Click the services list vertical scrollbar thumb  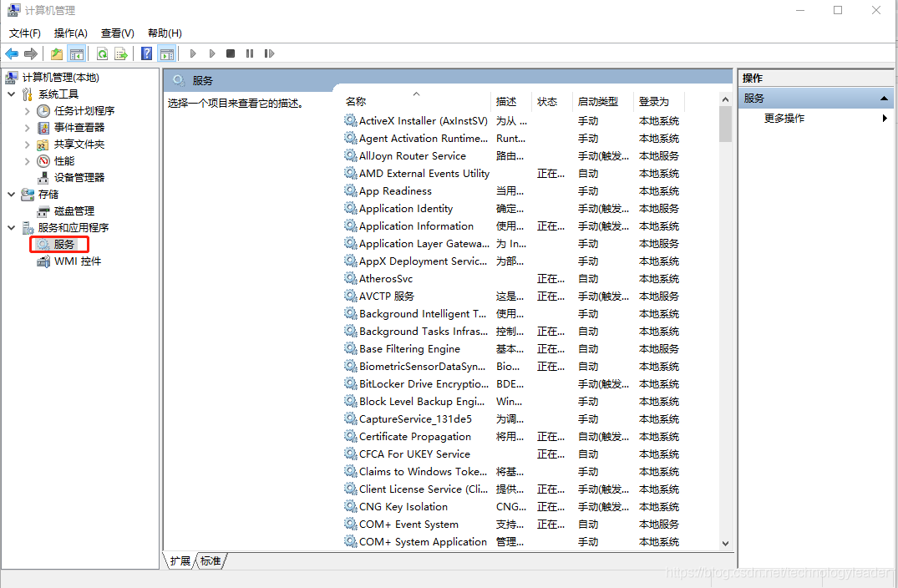click(725, 124)
